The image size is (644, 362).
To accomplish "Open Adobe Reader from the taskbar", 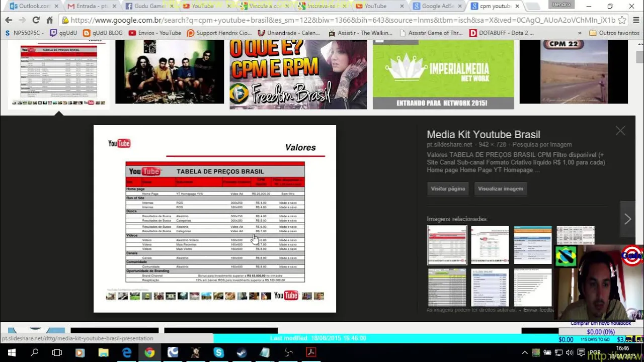I will [x=311, y=352].
